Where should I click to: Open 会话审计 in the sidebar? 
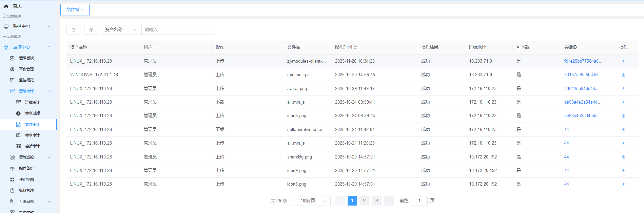32,146
